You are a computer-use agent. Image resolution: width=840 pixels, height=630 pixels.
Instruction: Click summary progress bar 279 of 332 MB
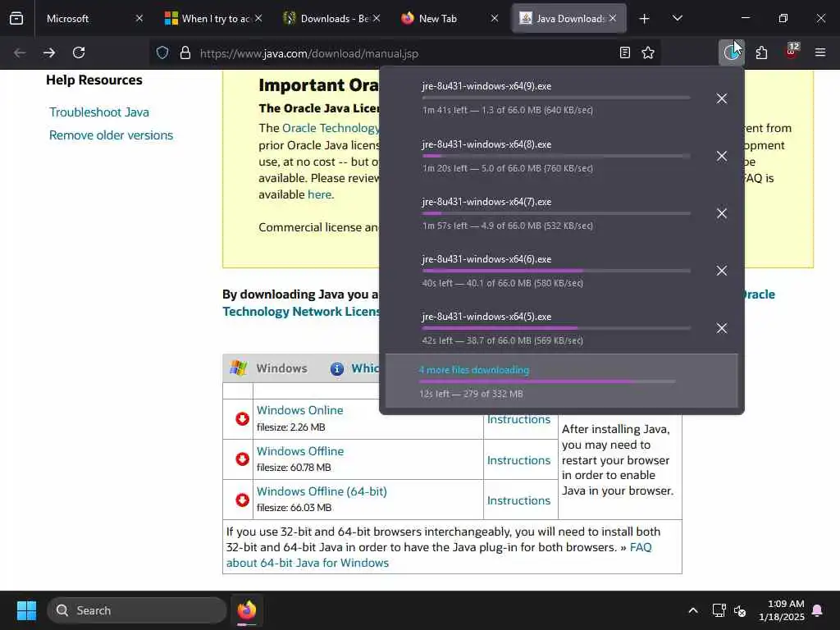coord(547,382)
